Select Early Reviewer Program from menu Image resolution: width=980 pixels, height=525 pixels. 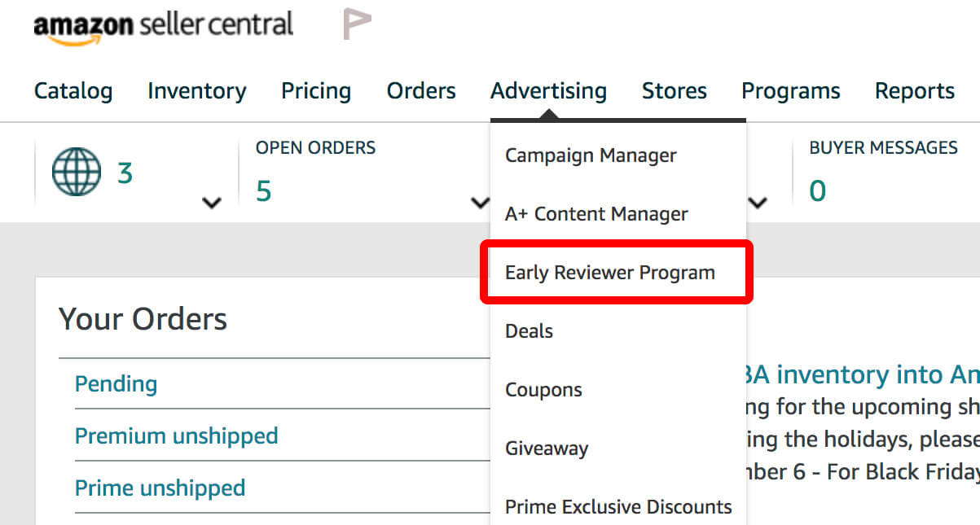pos(610,273)
